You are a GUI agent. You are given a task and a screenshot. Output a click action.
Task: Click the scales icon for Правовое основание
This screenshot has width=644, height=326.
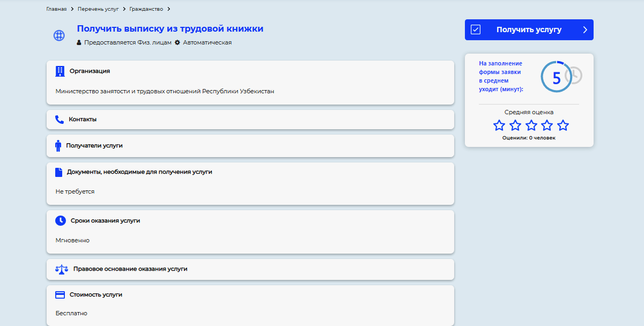(x=62, y=269)
